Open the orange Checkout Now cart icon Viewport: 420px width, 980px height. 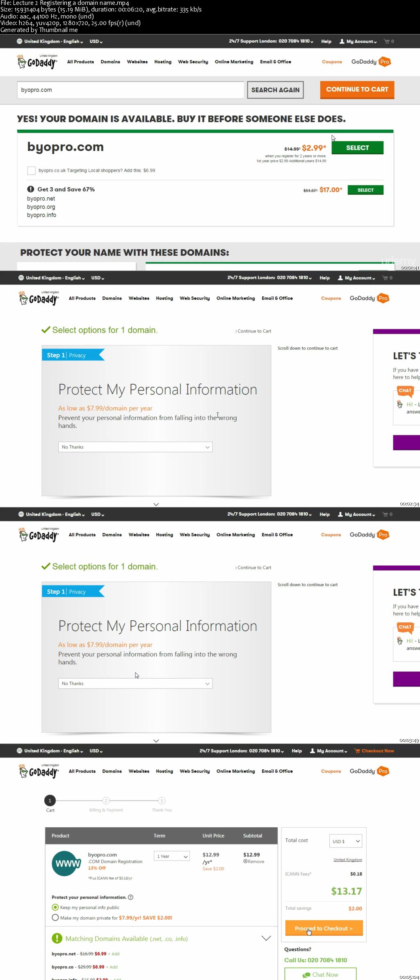pos(357,751)
